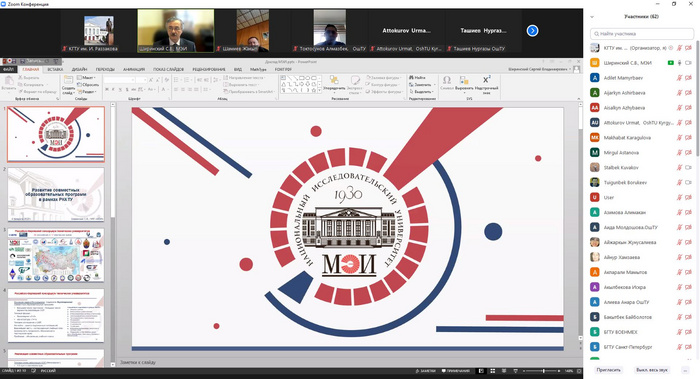
Task: Click zoom out minus at slider start
Action: 524,371
